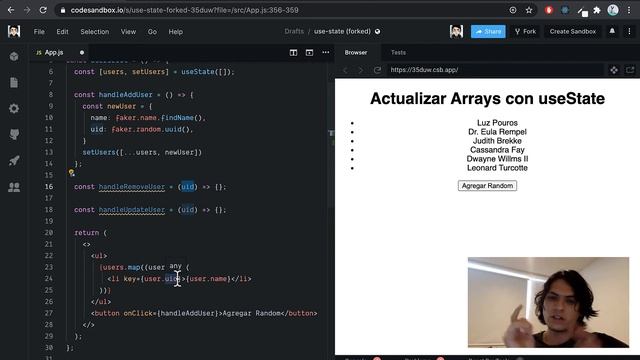Open the user avatar next to Share
The width and height of the screenshot is (640, 360).
pos(456,31)
